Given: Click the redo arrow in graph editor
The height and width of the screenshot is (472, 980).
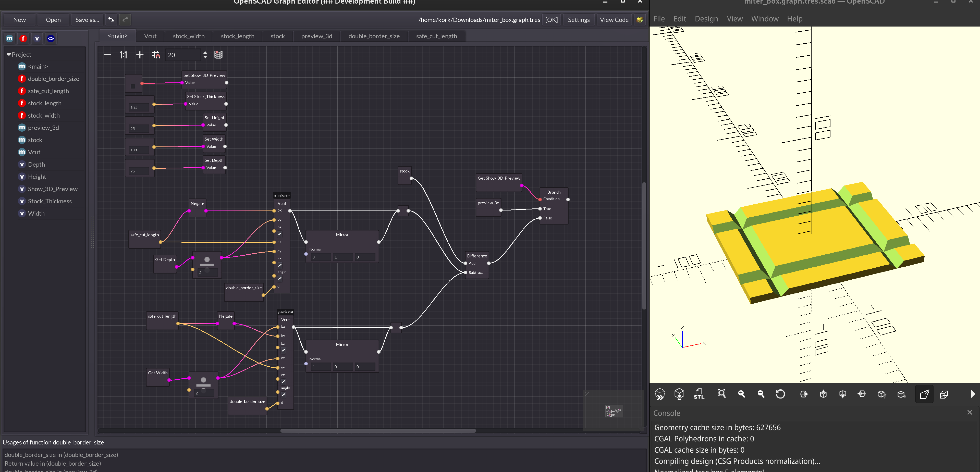Looking at the screenshot, I should tap(125, 19).
